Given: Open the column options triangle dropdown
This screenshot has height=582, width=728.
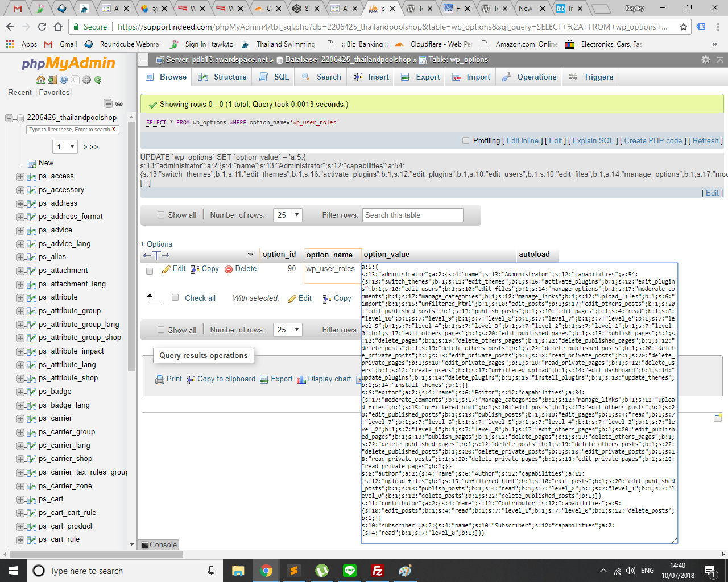Looking at the screenshot, I should click(250, 255).
